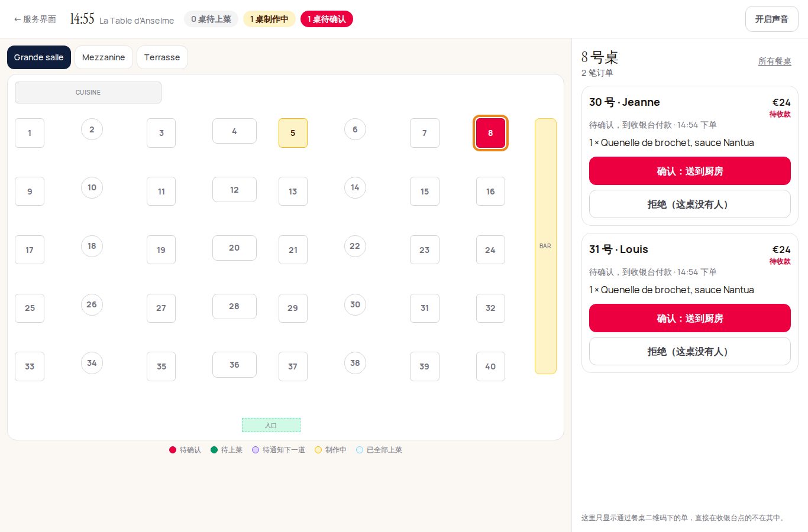The height and width of the screenshot is (532, 808).
Task: Confirm Jeanne's order 30 to kitchen
Action: tap(690, 171)
